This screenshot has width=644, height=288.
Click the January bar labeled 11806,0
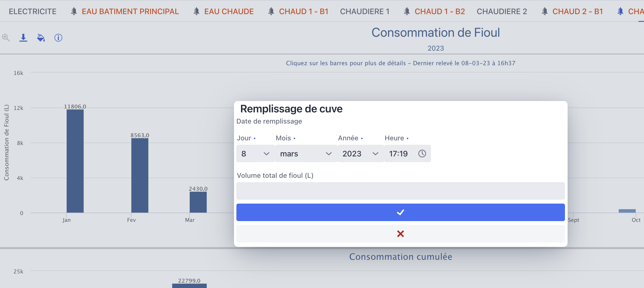click(x=75, y=161)
